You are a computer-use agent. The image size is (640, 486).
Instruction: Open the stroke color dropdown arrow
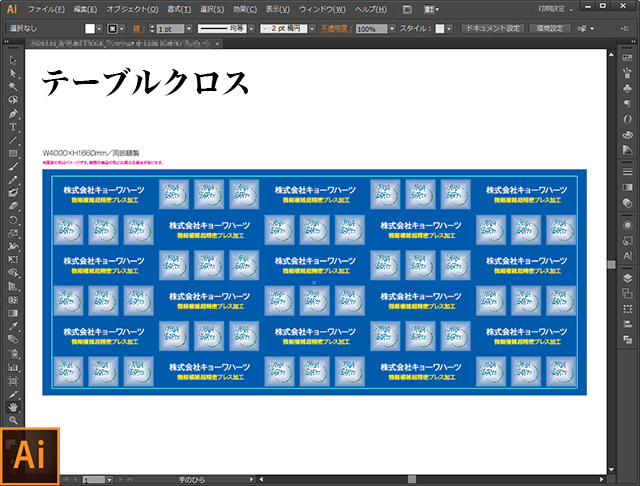[122, 29]
